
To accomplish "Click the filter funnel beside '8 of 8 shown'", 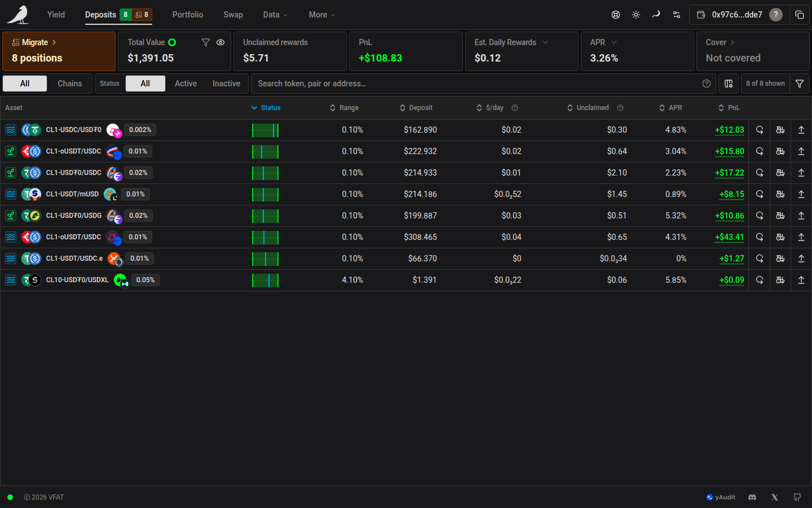I will click(x=800, y=84).
